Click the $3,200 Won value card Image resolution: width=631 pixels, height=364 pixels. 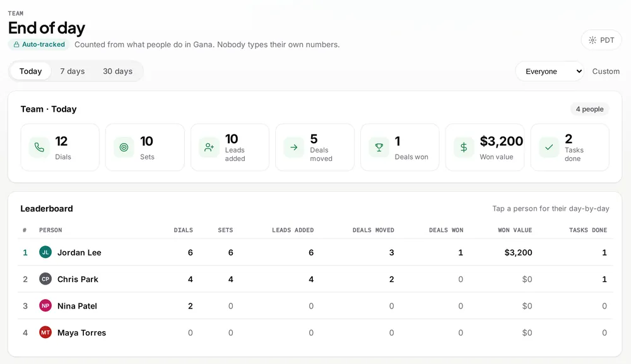click(x=485, y=147)
